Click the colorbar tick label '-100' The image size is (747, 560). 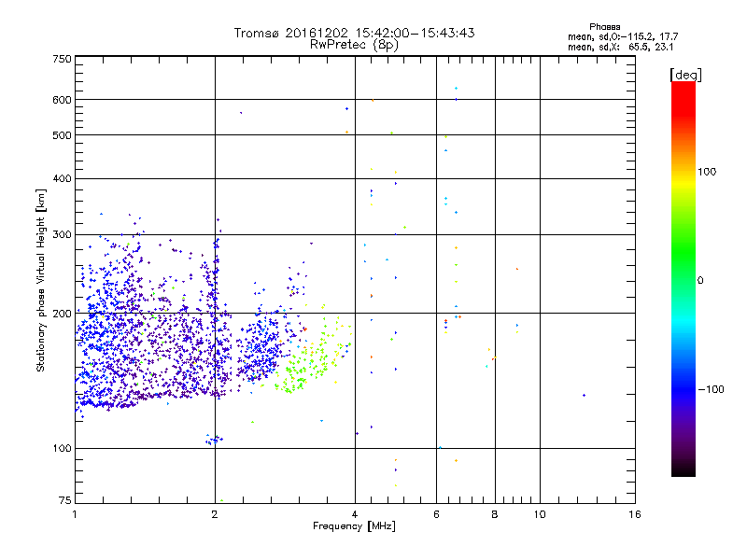(x=712, y=389)
